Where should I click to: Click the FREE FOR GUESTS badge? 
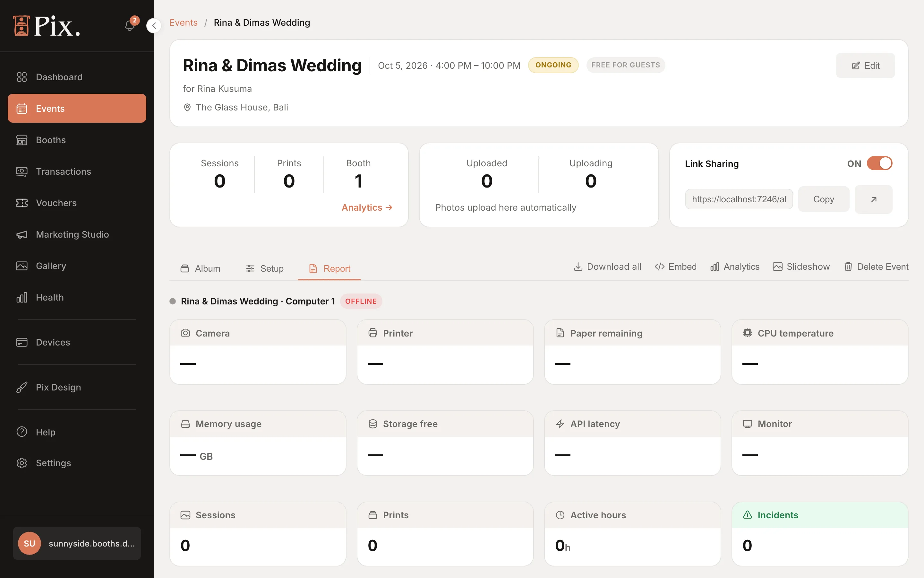tap(625, 65)
